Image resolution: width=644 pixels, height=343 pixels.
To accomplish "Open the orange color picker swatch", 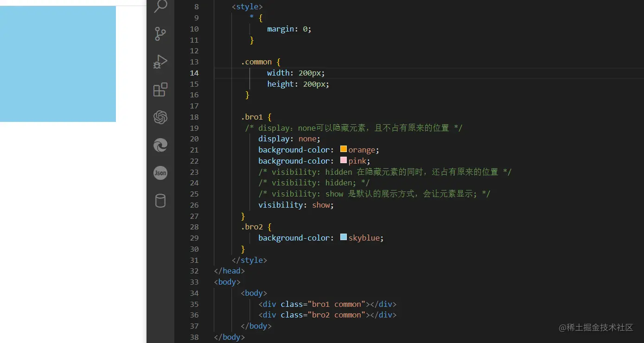I will pos(344,149).
